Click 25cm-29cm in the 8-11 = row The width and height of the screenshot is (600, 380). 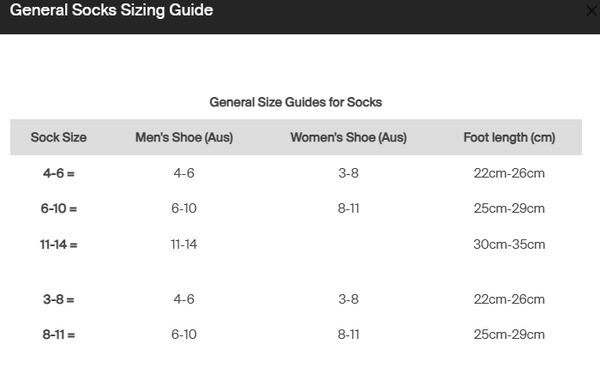(x=509, y=334)
